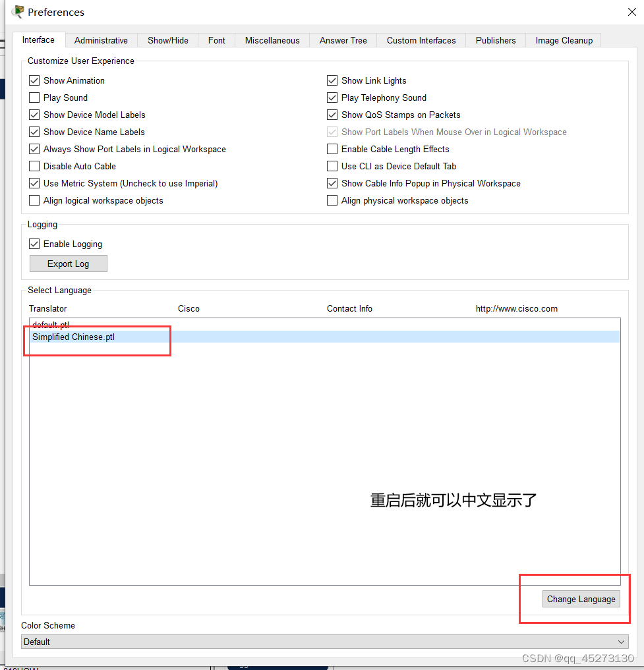Uncheck Show Link Lights
The height and width of the screenshot is (670, 644).
click(332, 80)
